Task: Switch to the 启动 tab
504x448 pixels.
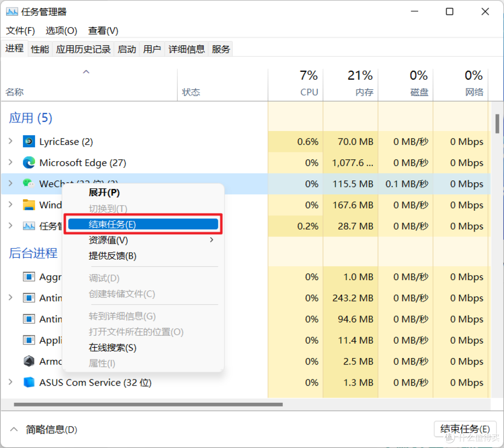Action: point(126,49)
